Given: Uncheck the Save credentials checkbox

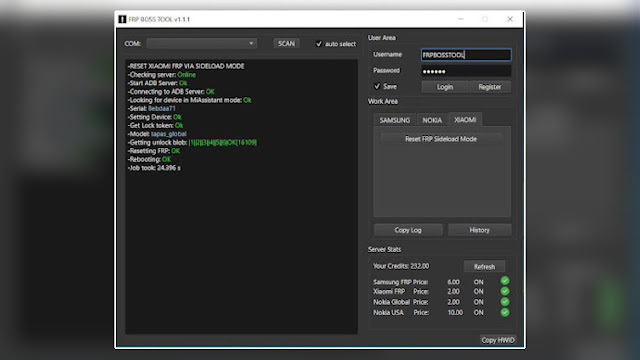Looking at the screenshot, I should pos(377,86).
